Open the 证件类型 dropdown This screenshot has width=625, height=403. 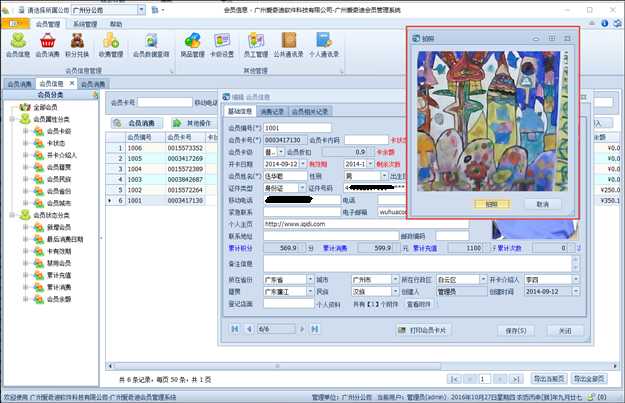[x=302, y=188]
